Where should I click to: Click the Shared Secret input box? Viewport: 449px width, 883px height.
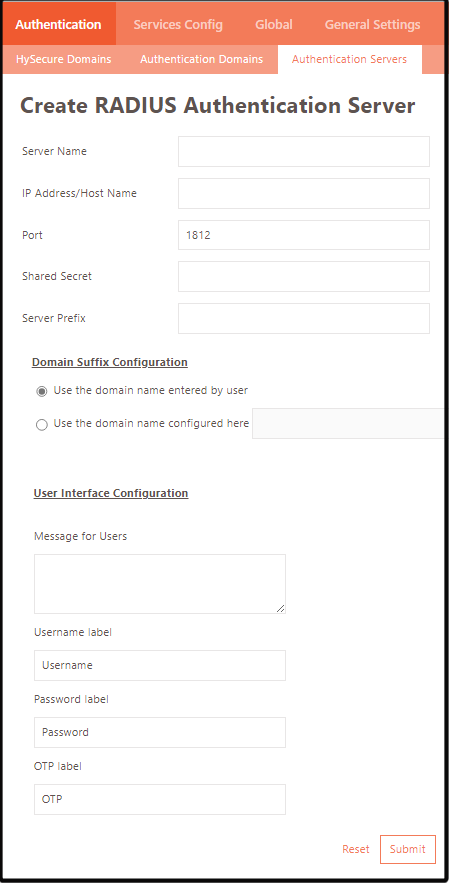304,277
